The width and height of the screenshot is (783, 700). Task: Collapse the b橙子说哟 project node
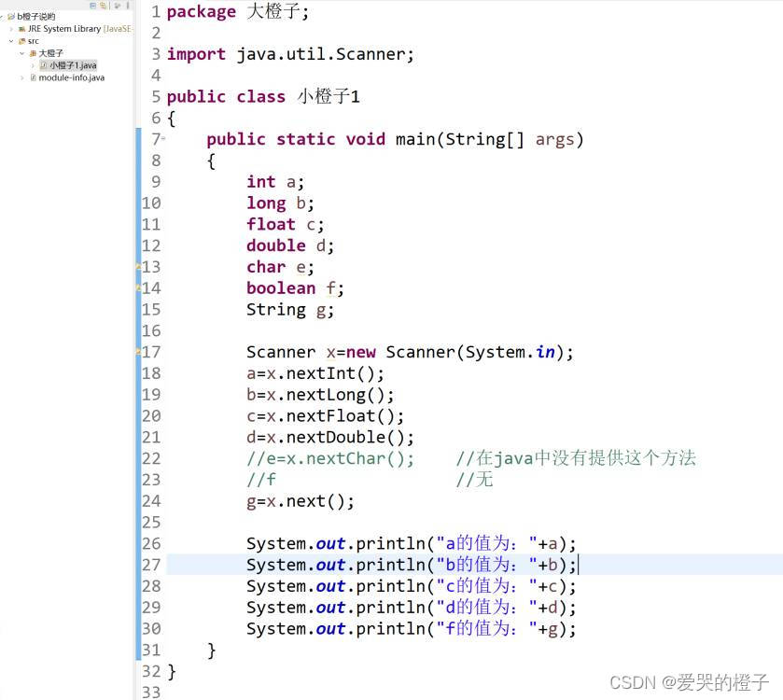coord(2,17)
